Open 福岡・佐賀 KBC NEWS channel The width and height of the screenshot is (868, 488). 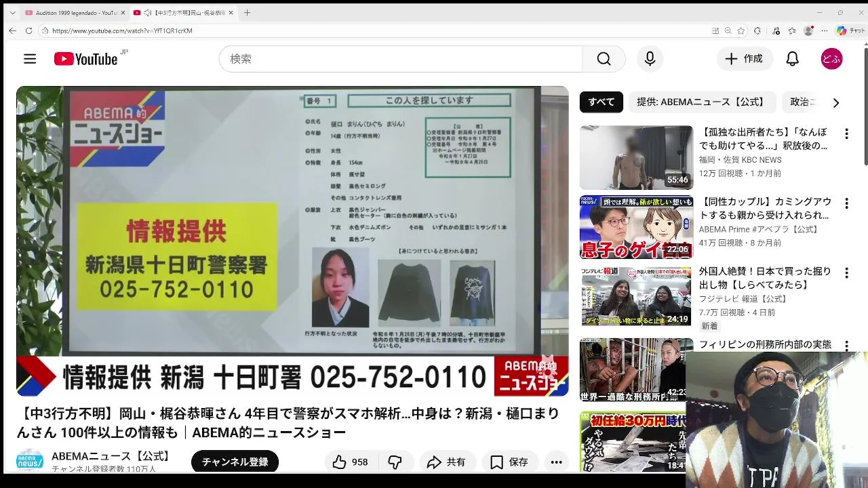click(x=740, y=160)
